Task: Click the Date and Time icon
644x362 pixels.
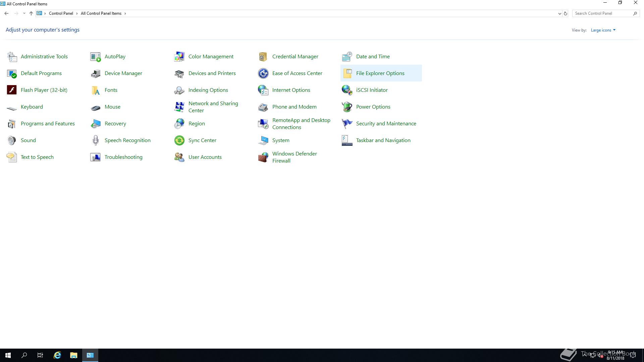Action: (x=347, y=57)
